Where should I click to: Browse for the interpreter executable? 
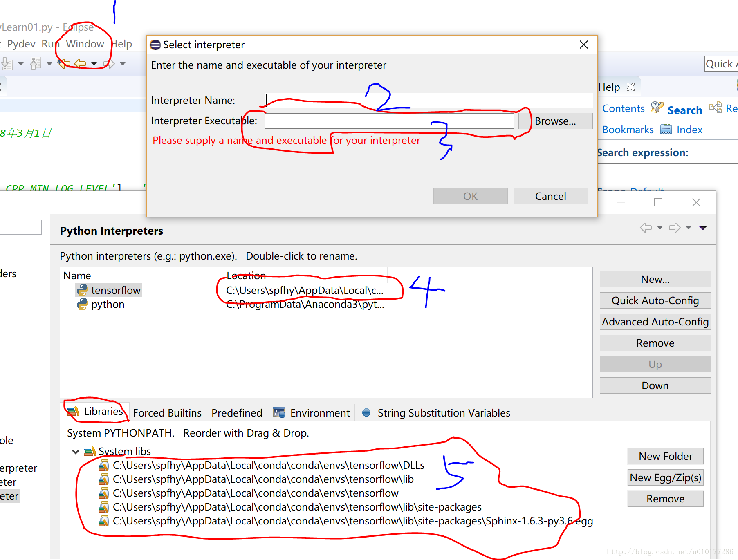555,121
